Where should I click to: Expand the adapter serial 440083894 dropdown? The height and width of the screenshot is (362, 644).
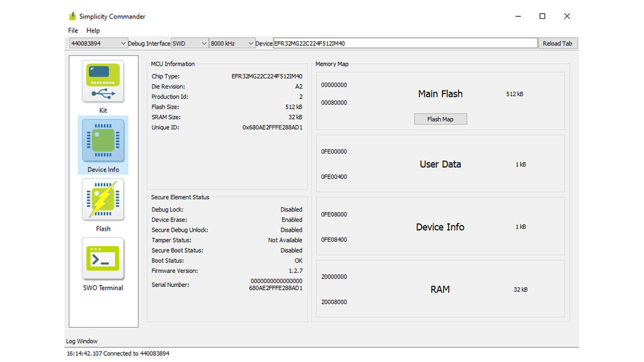point(98,43)
